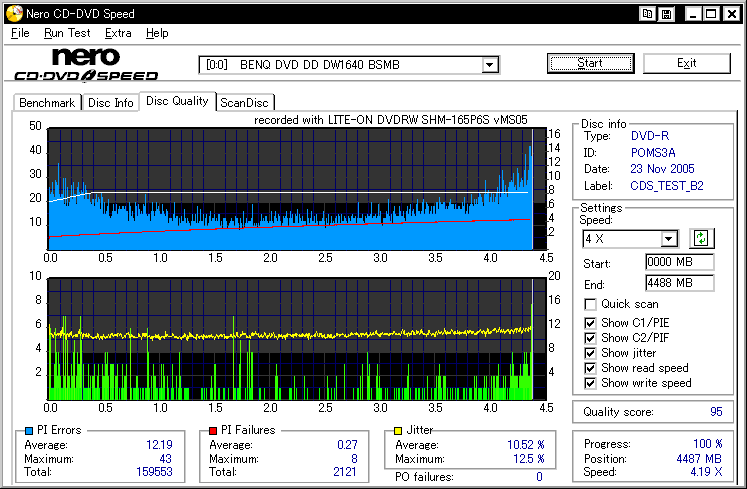Expand the 4 X speed dropdown
The width and height of the screenshot is (747, 489).
pyautogui.click(x=669, y=238)
